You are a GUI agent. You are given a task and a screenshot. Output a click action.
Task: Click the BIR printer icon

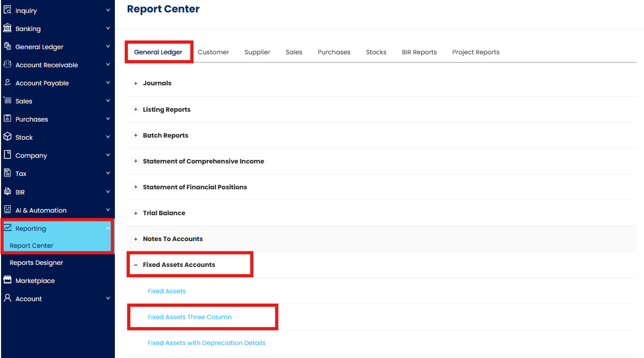7,191
